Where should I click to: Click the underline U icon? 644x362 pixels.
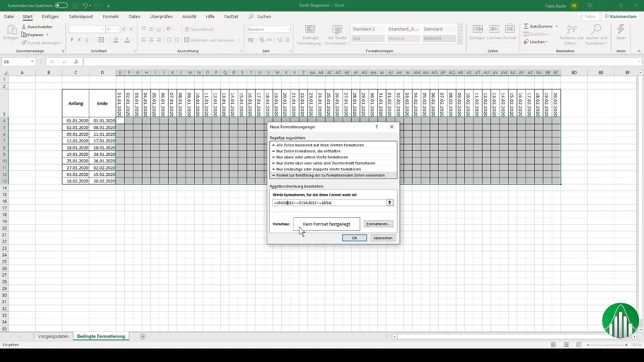[x=87, y=40]
